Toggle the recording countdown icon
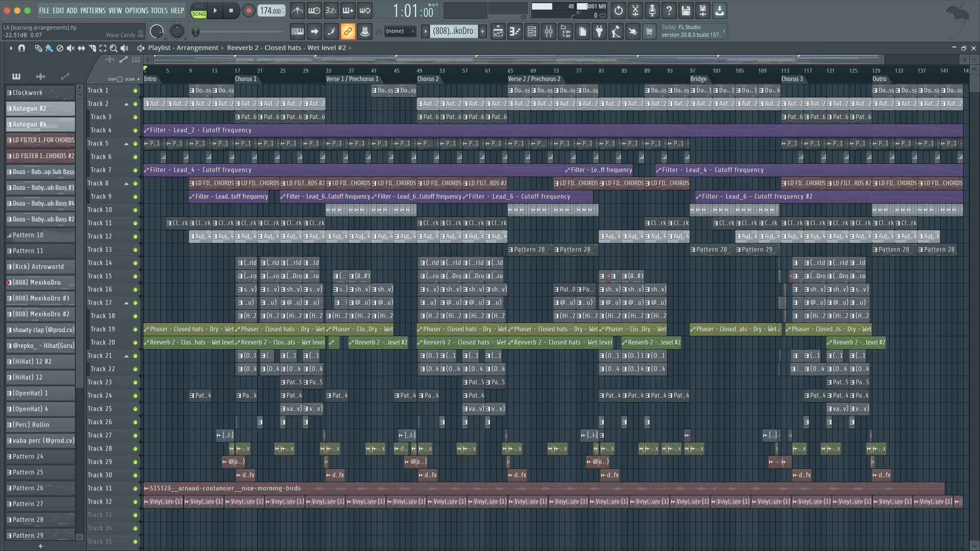This screenshot has width=980, height=551. [331, 11]
